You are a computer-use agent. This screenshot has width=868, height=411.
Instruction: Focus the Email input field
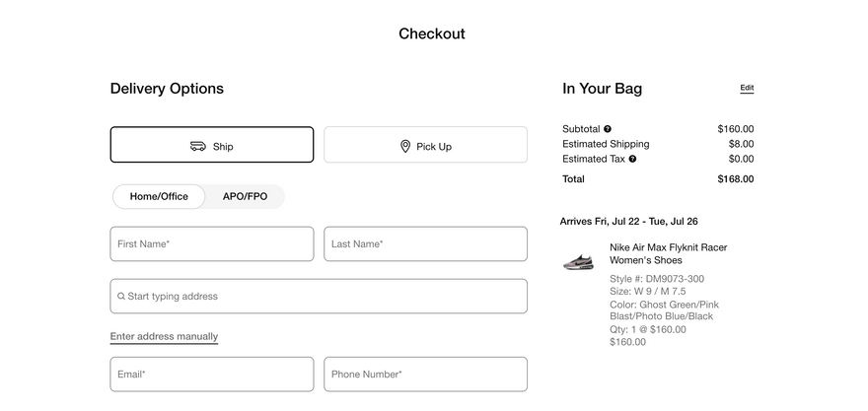212,375
